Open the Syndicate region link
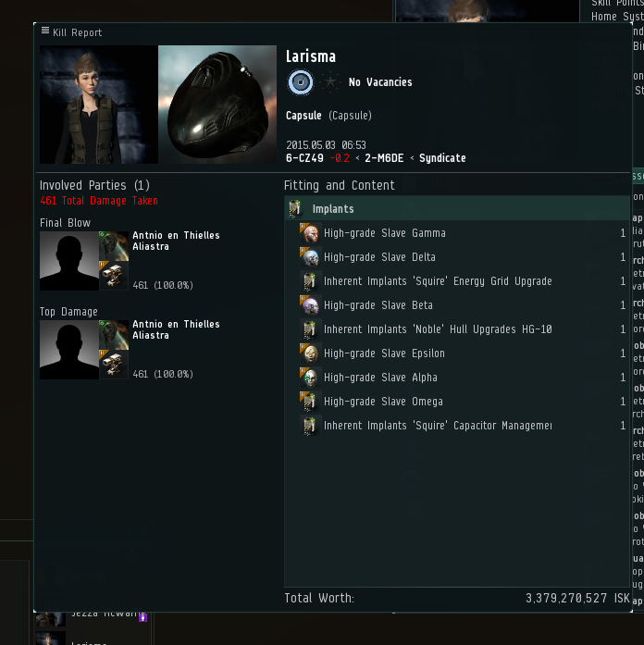The height and width of the screenshot is (645, 644). coord(442,158)
